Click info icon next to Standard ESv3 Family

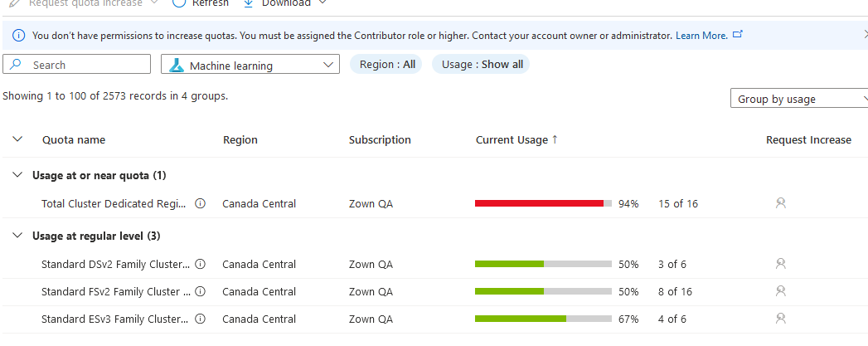(201, 319)
